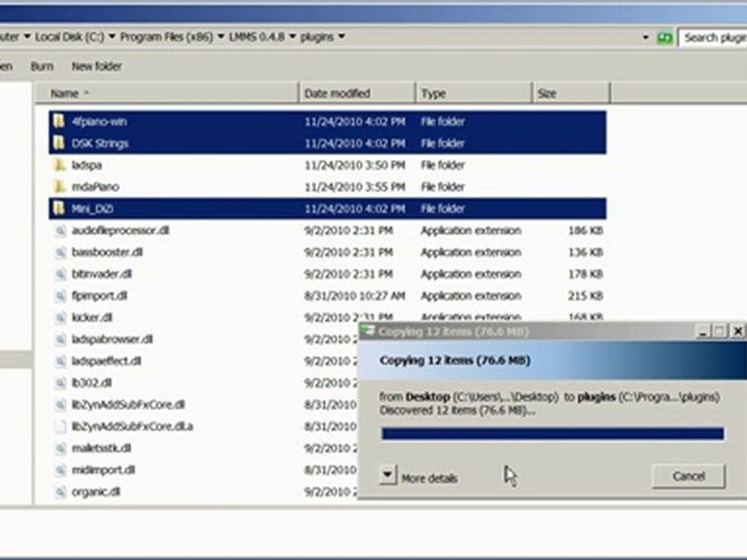Click the ladspaeffect.dll file name
Viewport: 747px width, 560px height.
(107, 362)
